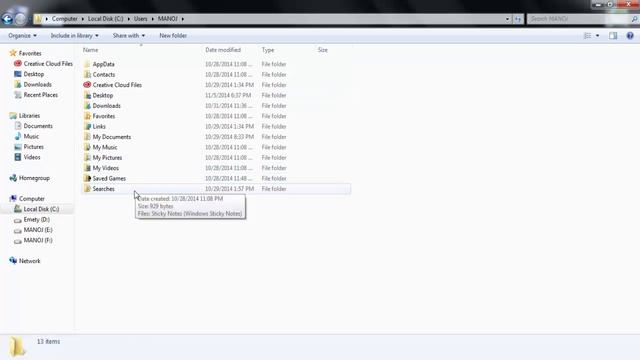Click the Desktop row date 11/5/2014 6:37 PM
The image size is (640, 360).
point(228,96)
